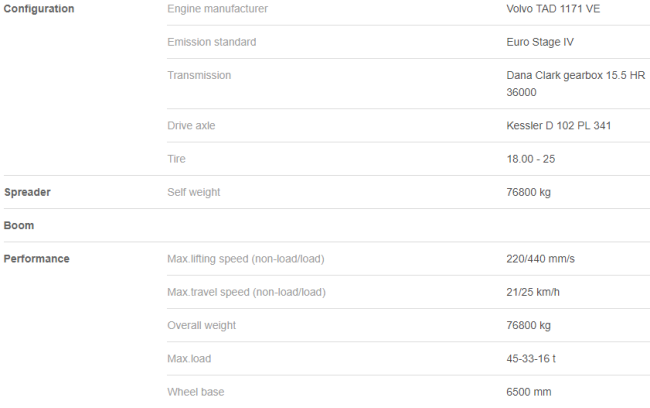Select the Dana Clark gearbox value text
This screenshot has height=408, width=650.
tap(575, 84)
